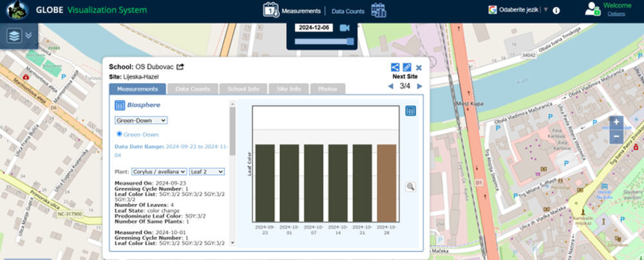Open the Corylus / avellana plant dropdown

(x=159, y=172)
